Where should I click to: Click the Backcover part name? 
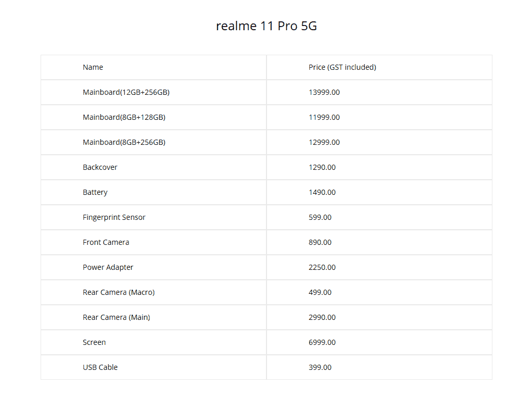(x=100, y=167)
